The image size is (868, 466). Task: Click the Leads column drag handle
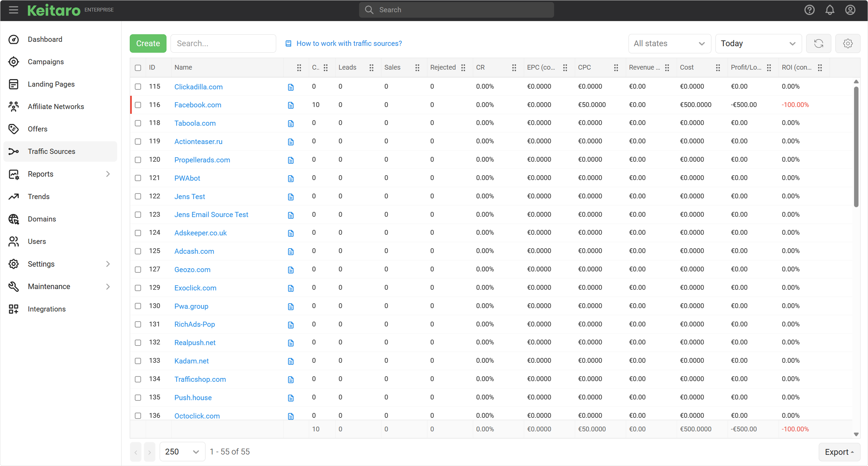pos(371,68)
